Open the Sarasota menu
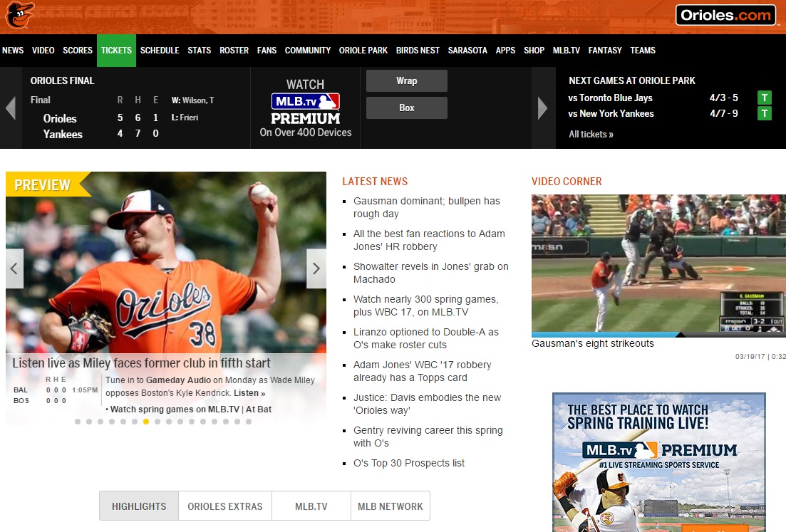This screenshot has height=532, width=786. [467, 50]
